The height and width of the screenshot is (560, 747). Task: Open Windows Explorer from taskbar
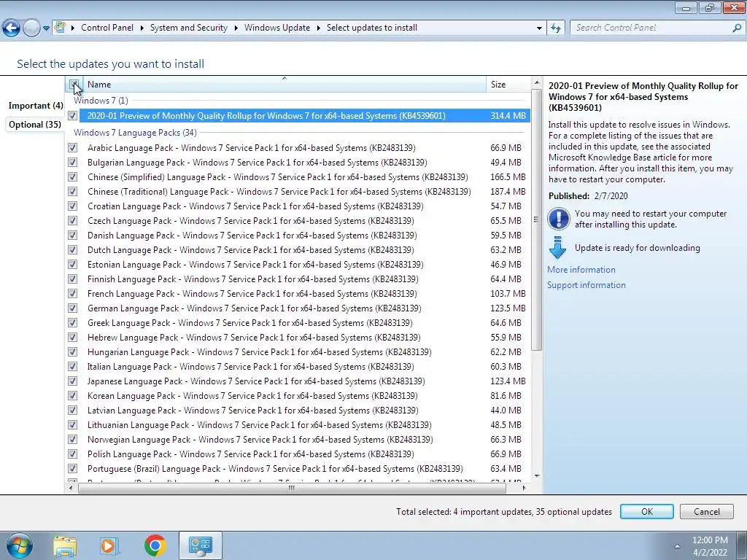pos(65,546)
